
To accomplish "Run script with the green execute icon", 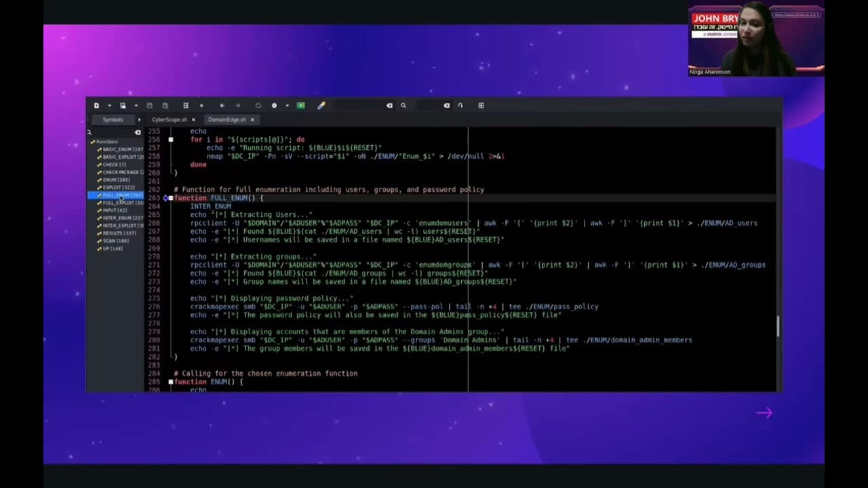I will [301, 106].
